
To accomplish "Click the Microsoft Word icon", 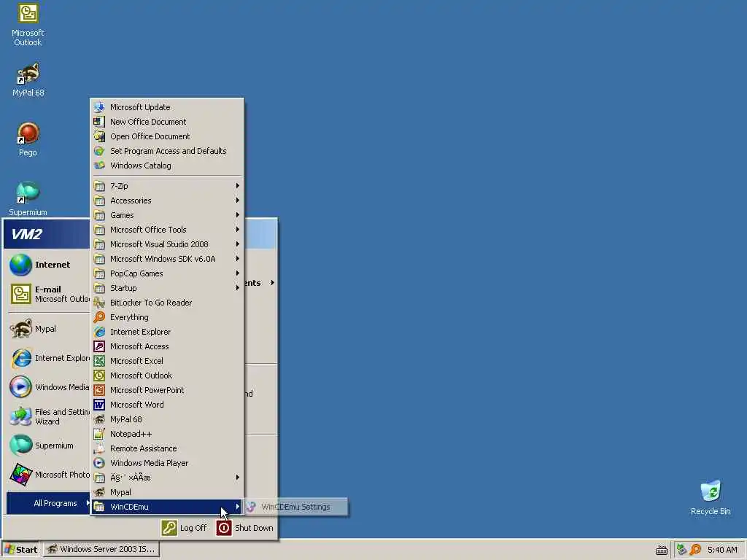I will pyautogui.click(x=99, y=405).
